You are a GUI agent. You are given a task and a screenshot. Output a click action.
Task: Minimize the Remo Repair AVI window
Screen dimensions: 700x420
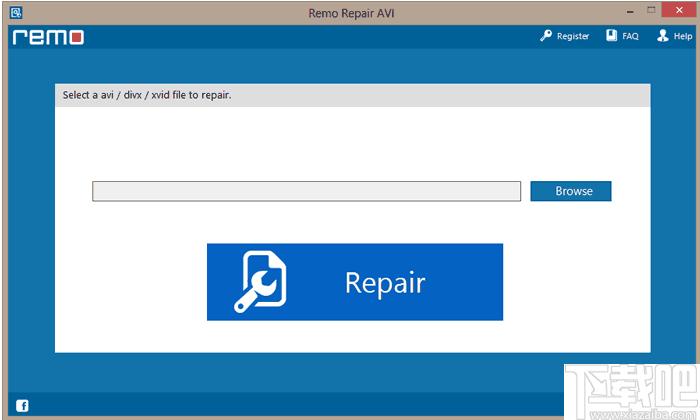pos(630,11)
